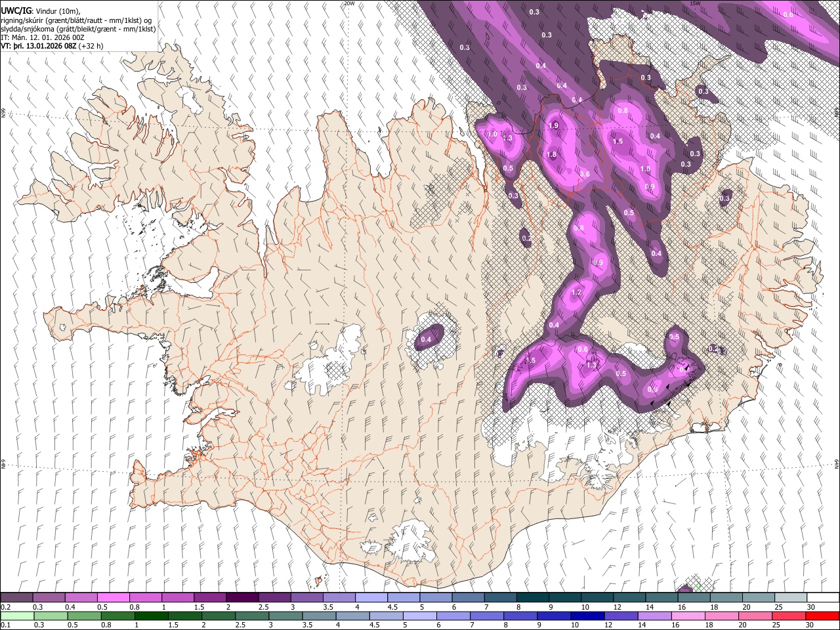Click the "20W" longitude label
The width and height of the screenshot is (840, 630).
349,3
